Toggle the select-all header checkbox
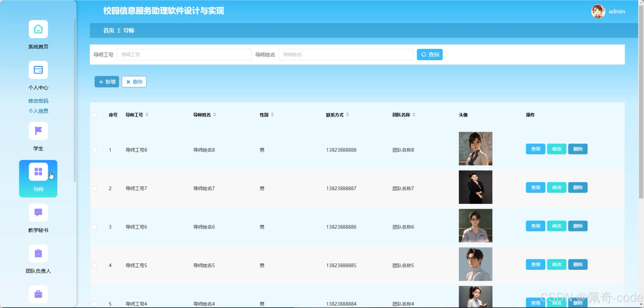 point(94,115)
